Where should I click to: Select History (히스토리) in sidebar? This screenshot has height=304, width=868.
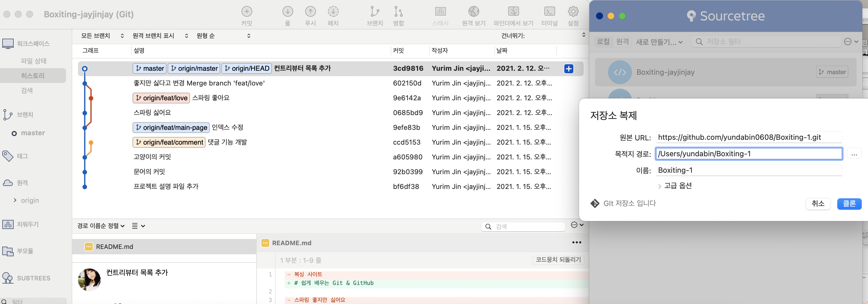33,76
